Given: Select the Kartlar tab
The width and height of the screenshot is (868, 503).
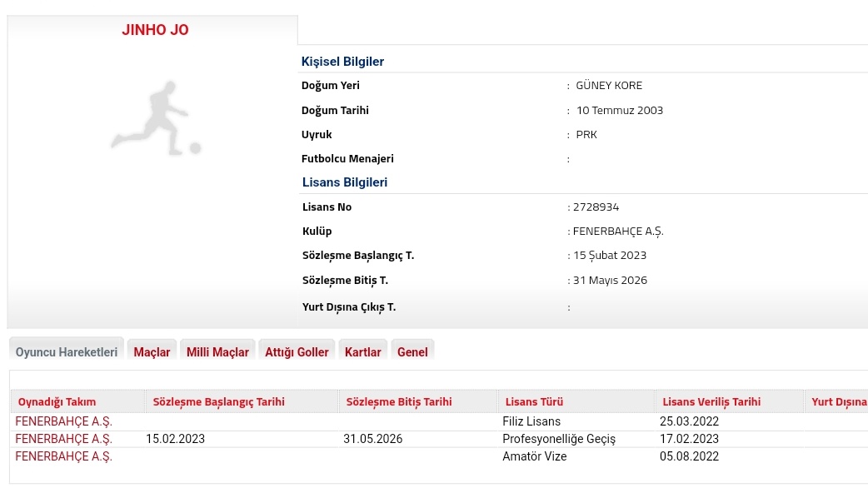Looking at the screenshot, I should coord(362,351).
